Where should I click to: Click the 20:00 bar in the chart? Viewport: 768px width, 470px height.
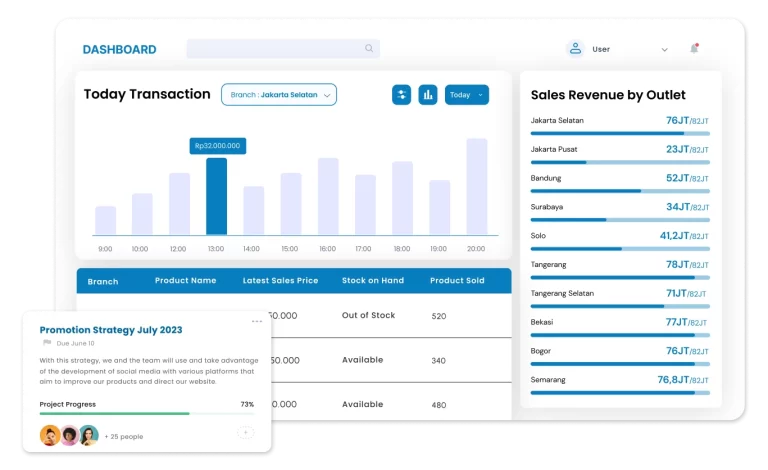476,187
